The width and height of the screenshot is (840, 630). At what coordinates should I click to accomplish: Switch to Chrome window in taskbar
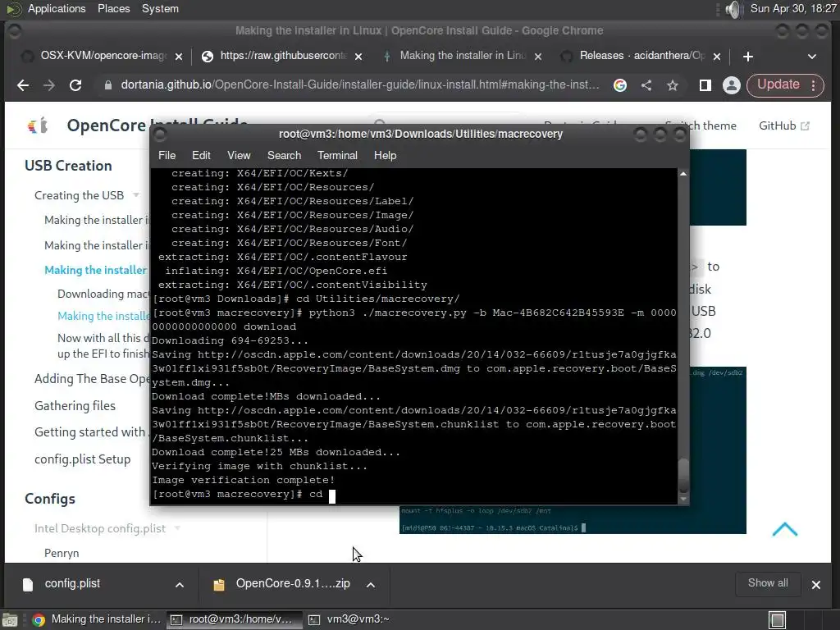[x=97, y=619]
